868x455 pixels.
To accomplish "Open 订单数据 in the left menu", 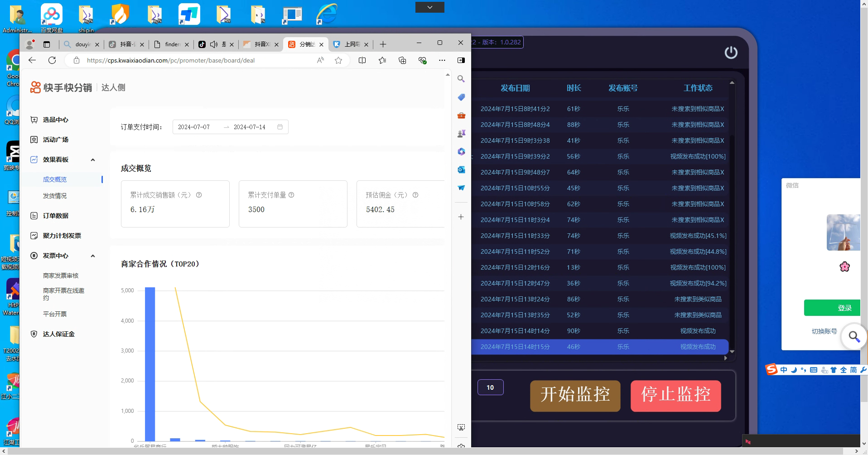I will [56, 216].
